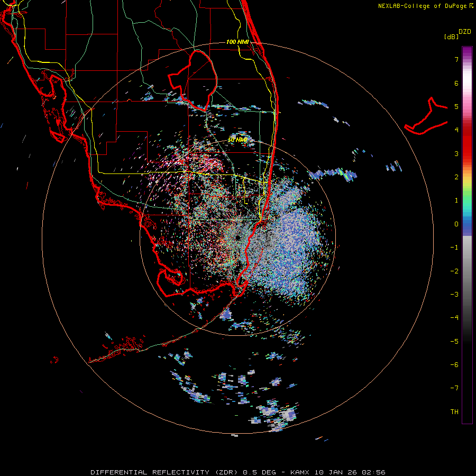
Task: Click the "100 NMI" range ring label
Action: tap(237, 42)
